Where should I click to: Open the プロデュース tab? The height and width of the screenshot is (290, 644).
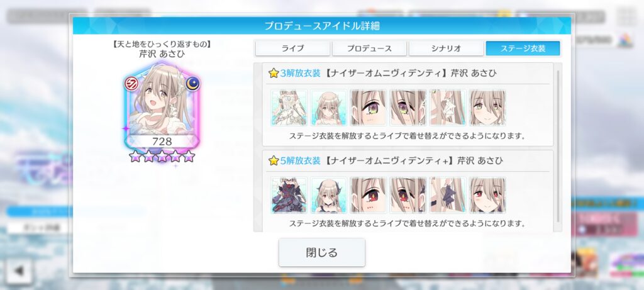[369, 48]
